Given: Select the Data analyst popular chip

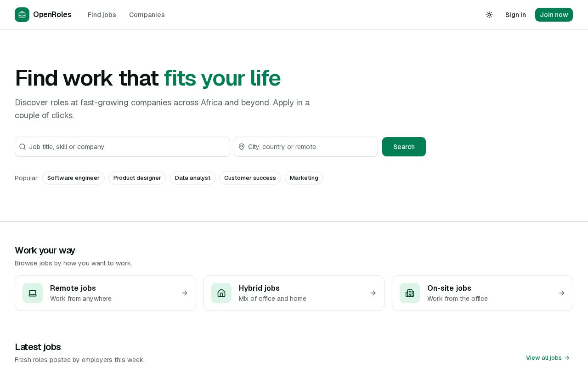Looking at the screenshot, I should (x=192, y=178).
